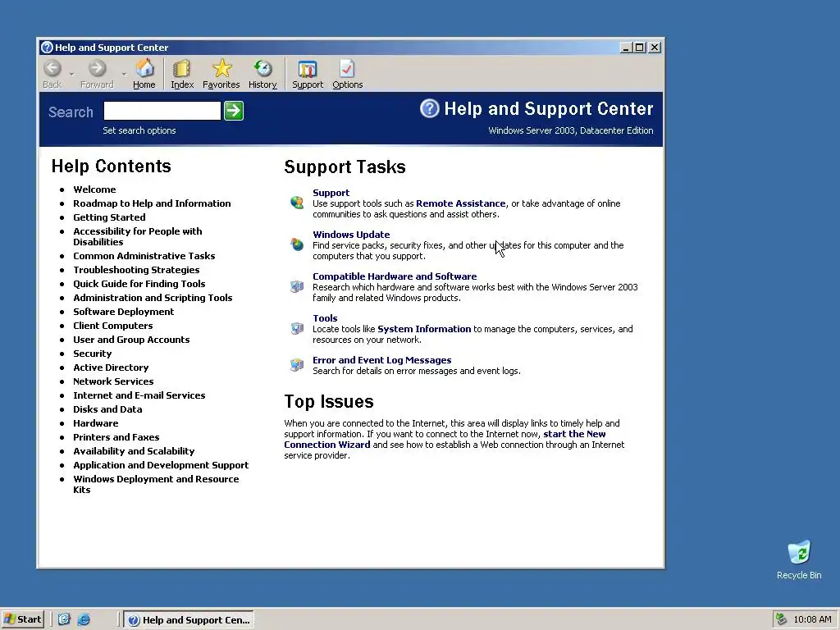The width and height of the screenshot is (840, 630).
Task: Open Quick Guide for Finding Tools
Action: click(x=139, y=283)
